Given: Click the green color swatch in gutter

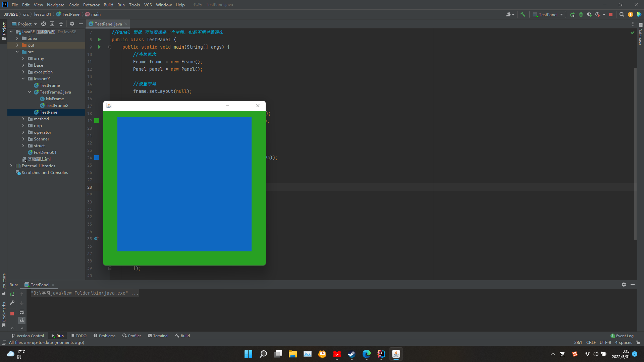Looking at the screenshot, I should pyautogui.click(x=97, y=121).
